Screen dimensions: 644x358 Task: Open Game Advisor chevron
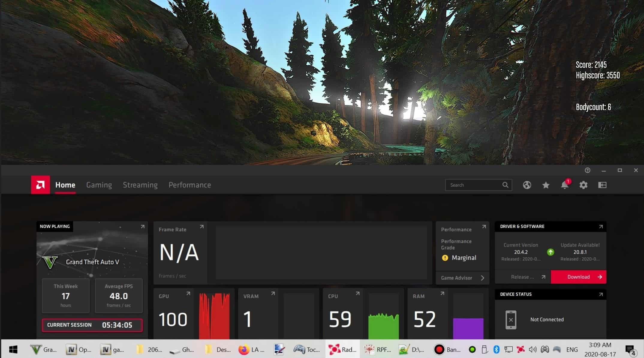pos(482,278)
